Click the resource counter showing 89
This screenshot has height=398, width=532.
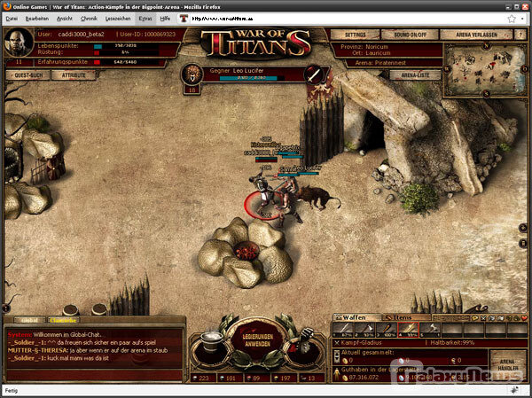coord(257,378)
